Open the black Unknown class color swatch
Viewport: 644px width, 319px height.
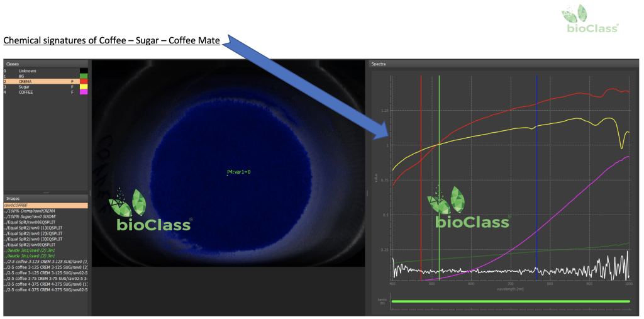click(x=84, y=70)
